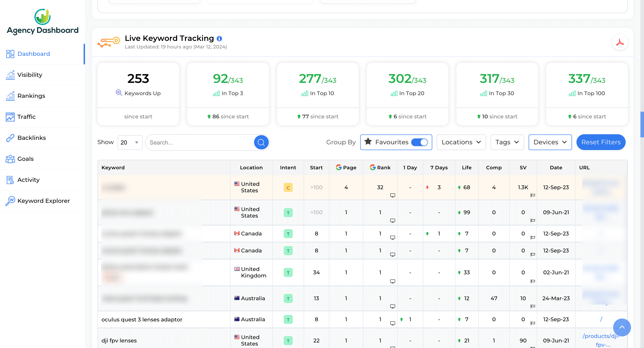The image size is (644, 348).
Task: Click the bar chart icon by In Top 10
Action: (x=305, y=94)
